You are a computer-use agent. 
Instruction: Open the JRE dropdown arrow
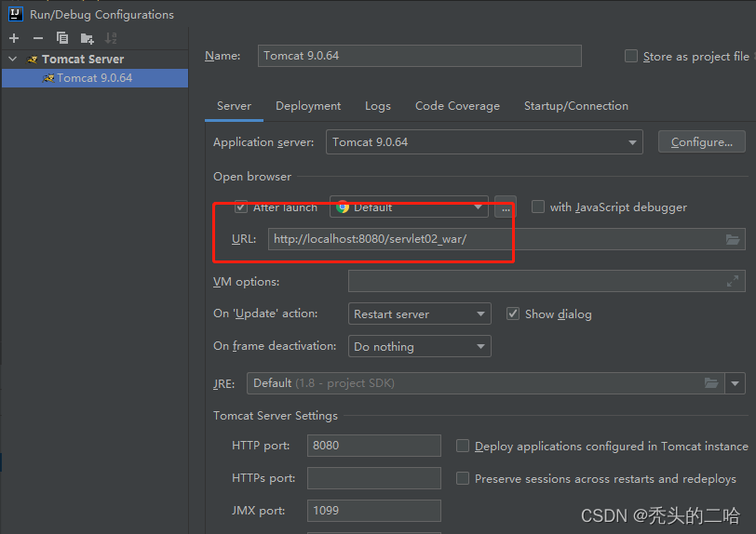click(735, 383)
